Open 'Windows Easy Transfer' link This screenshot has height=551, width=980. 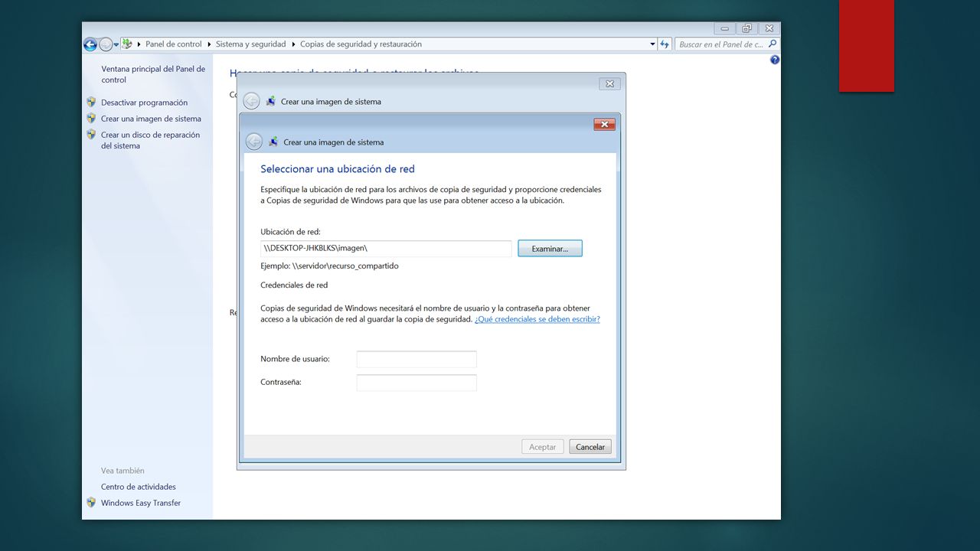(141, 503)
